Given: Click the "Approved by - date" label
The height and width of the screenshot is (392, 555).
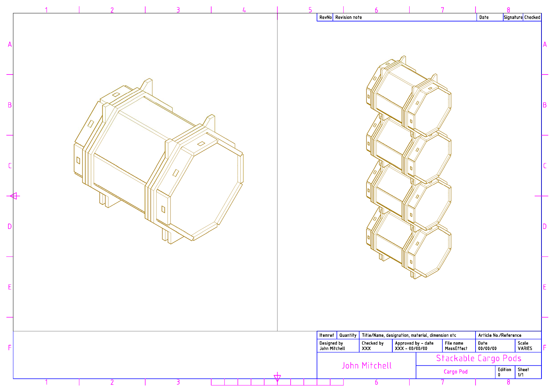Looking at the screenshot, I should (x=414, y=343).
